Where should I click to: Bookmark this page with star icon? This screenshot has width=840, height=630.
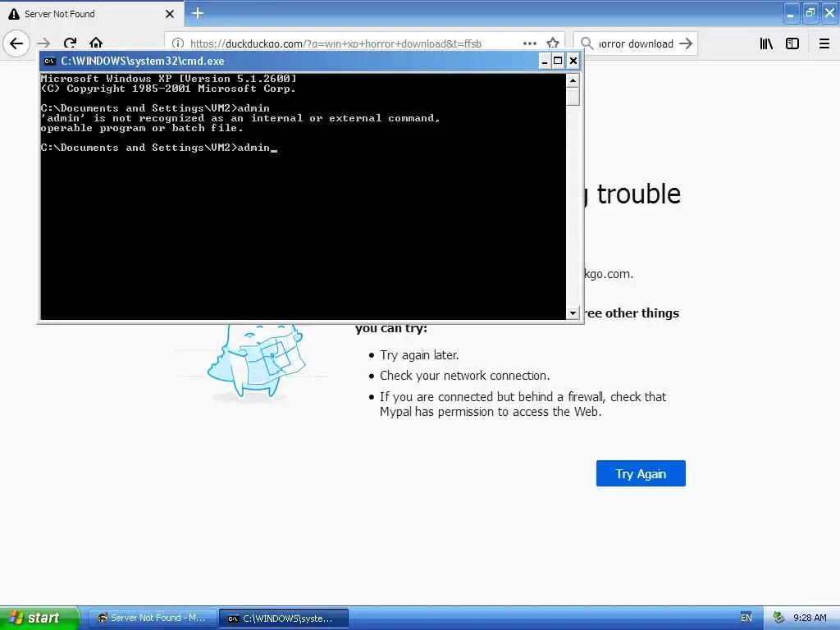(553, 43)
